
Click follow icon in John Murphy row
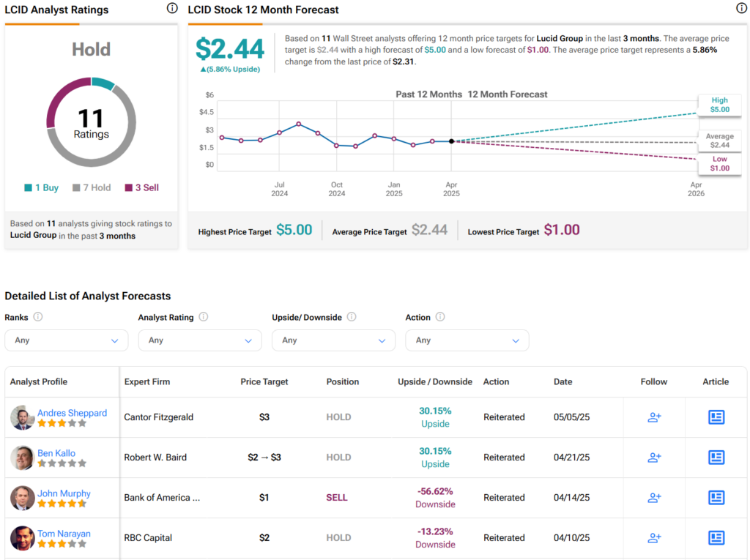[x=654, y=498]
